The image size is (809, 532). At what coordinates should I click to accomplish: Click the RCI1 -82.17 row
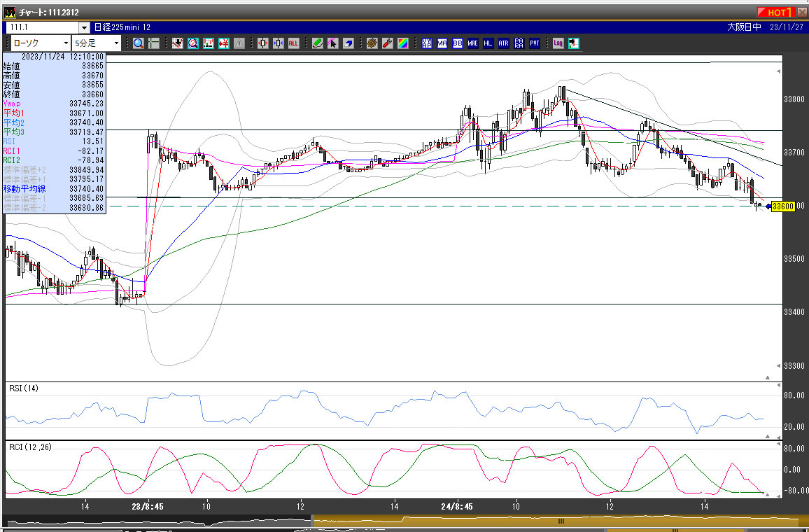tap(54, 150)
